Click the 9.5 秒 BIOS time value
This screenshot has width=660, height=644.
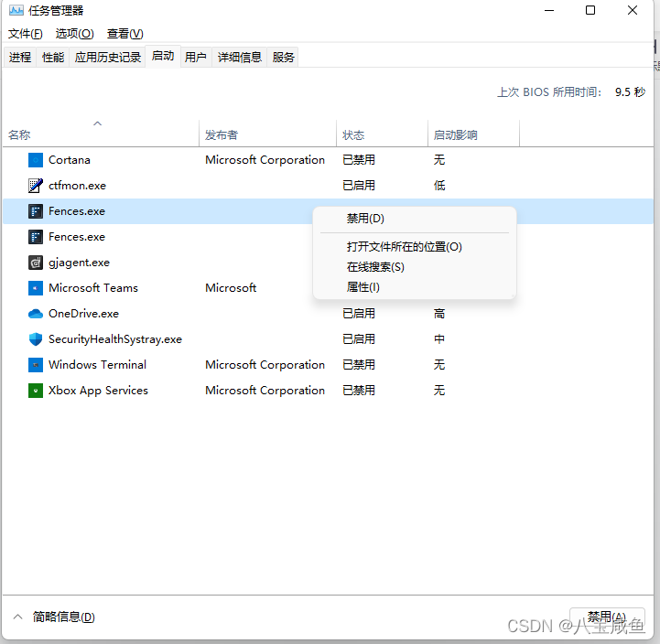pos(630,92)
